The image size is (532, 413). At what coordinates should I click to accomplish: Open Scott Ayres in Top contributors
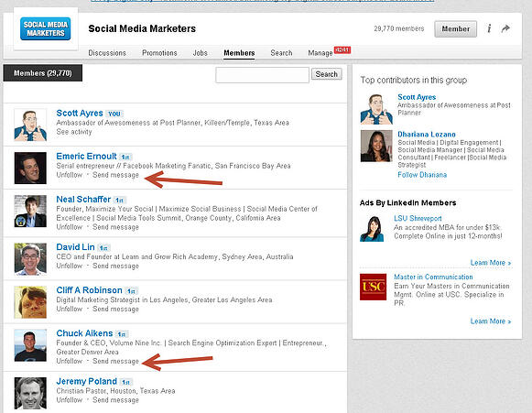pyautogui.click(x=417, y=97)
